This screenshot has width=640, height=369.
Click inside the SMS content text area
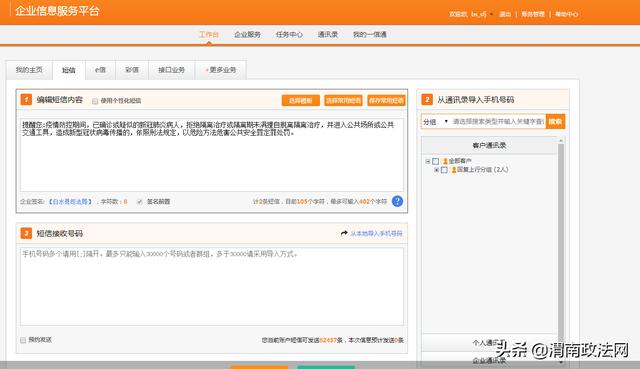click(212, 155)
